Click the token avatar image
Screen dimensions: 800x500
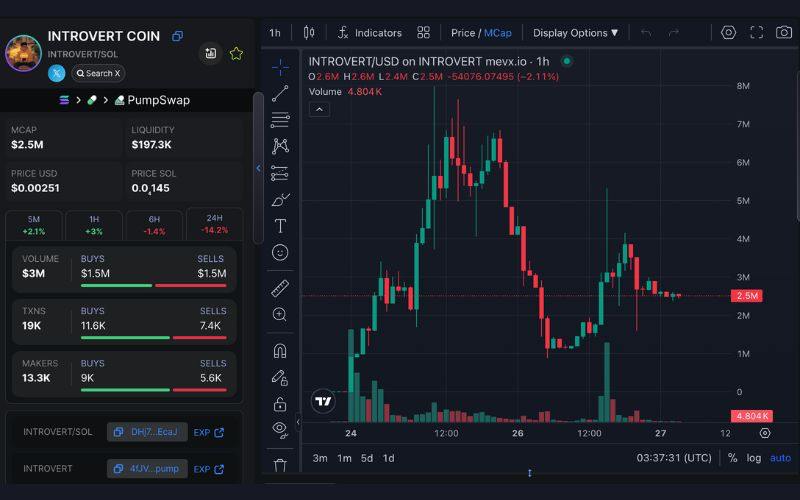(23, 53)
